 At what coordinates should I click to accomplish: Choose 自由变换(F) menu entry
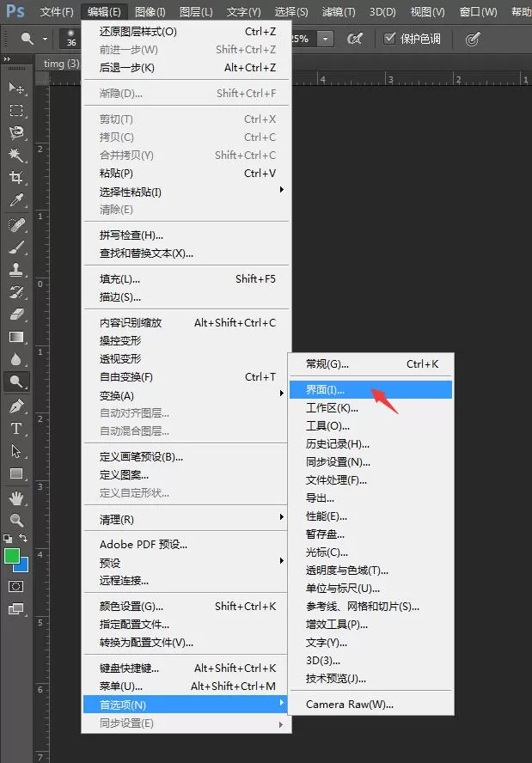[x=187, y=377]
